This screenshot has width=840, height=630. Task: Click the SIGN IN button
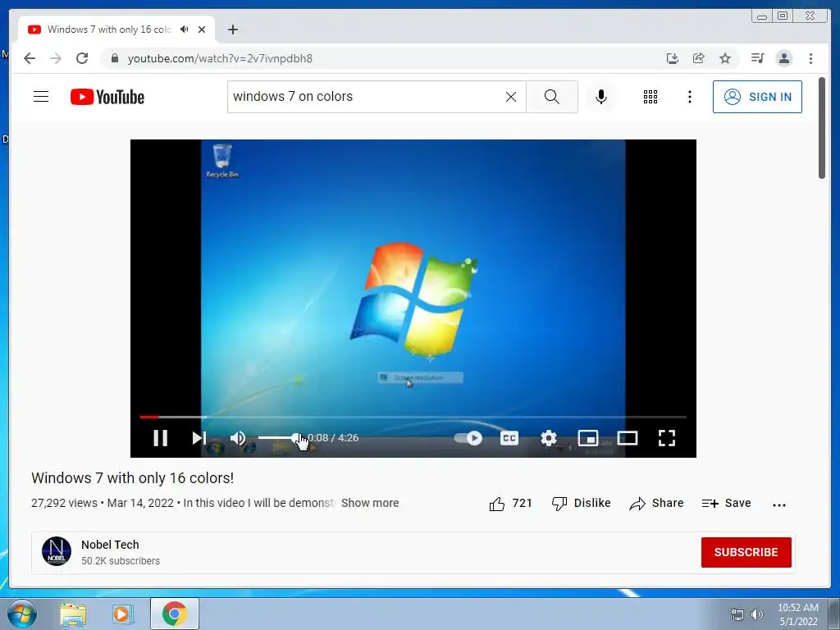click(x=757, y=97)
